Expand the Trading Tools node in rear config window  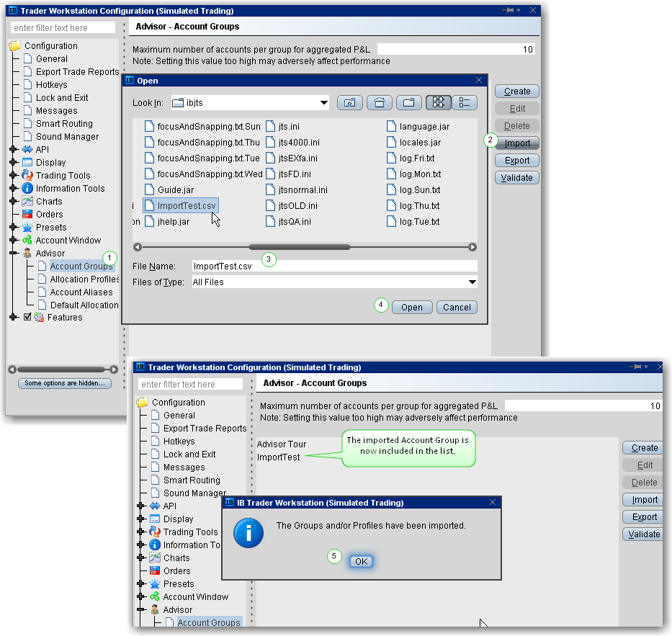pos(13,175)
